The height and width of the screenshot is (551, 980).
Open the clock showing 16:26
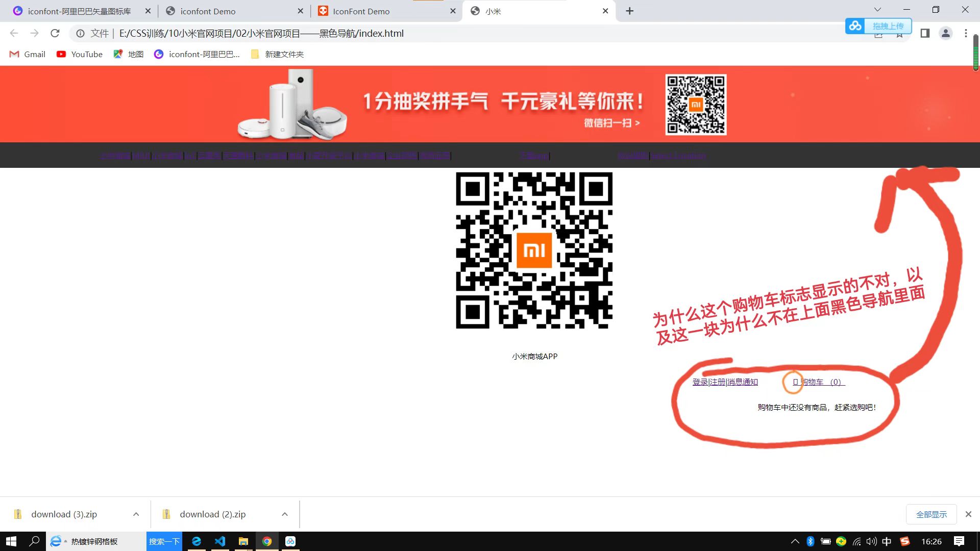click(932, 541)
